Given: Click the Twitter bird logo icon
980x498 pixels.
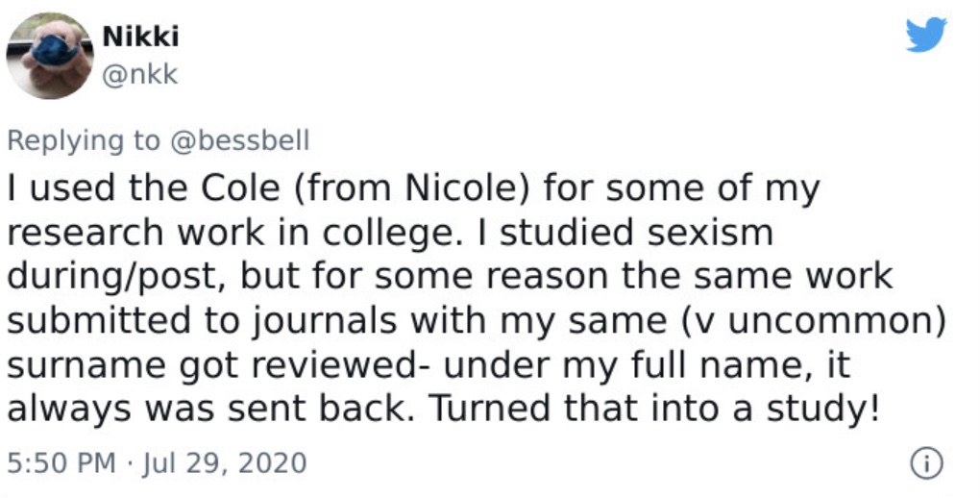Looking at the screenshot, I should point(926,35).
